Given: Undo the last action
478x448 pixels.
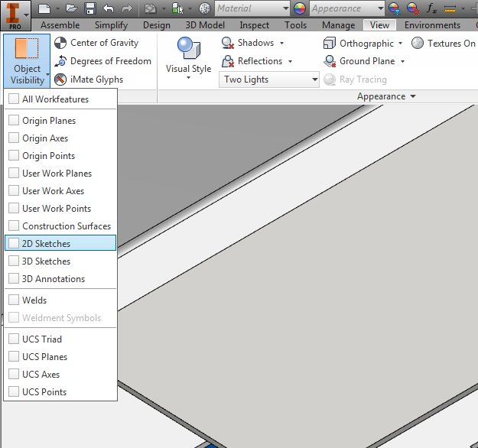Looking at the screenshot, I should [x=109, y=8].
